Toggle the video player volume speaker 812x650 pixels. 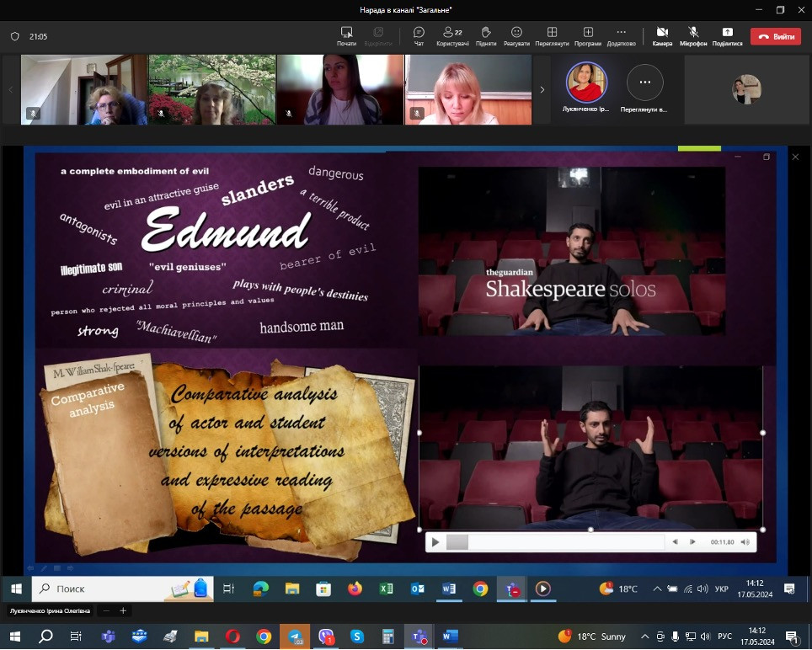click(745, 542)
